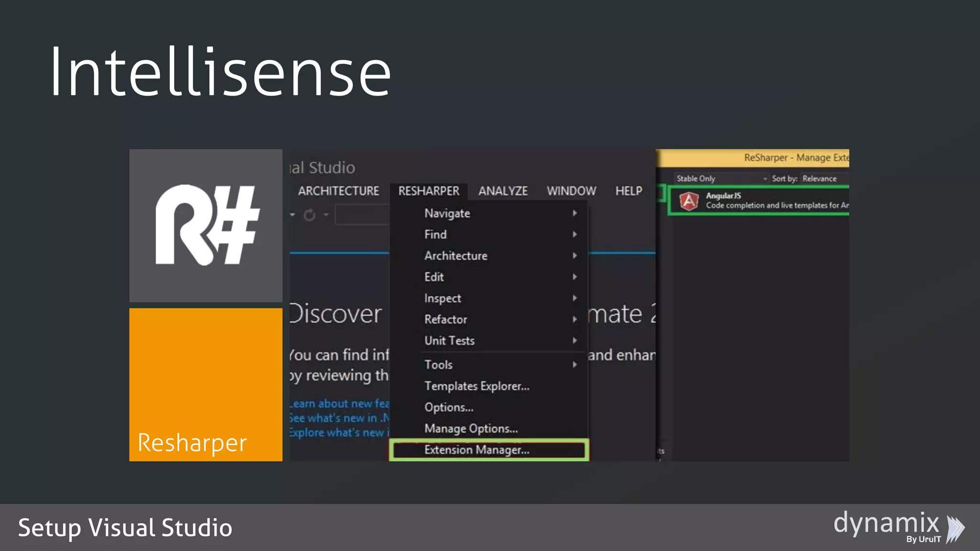This screenshot has height=551, width=980.
Task: Click the See what's new in .NET link
Action: 340,418
